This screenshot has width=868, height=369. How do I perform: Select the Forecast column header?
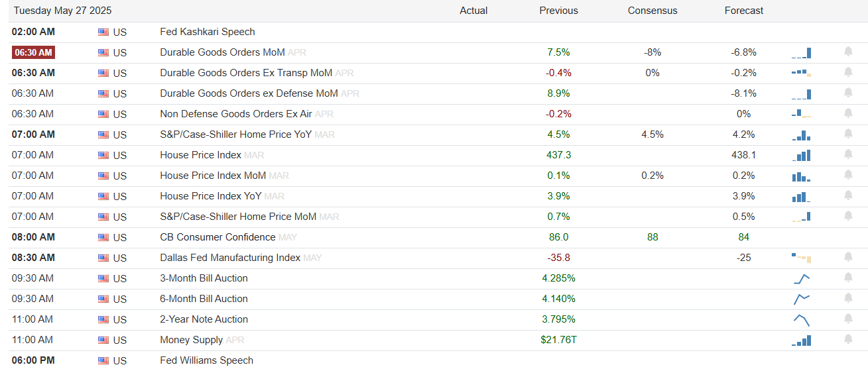[x=743, y=11]
